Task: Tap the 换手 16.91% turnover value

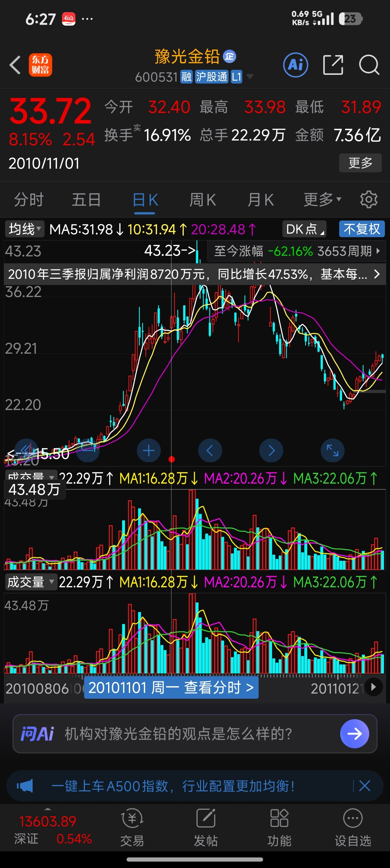Action: pyautogui.click(x=167, y=135)
